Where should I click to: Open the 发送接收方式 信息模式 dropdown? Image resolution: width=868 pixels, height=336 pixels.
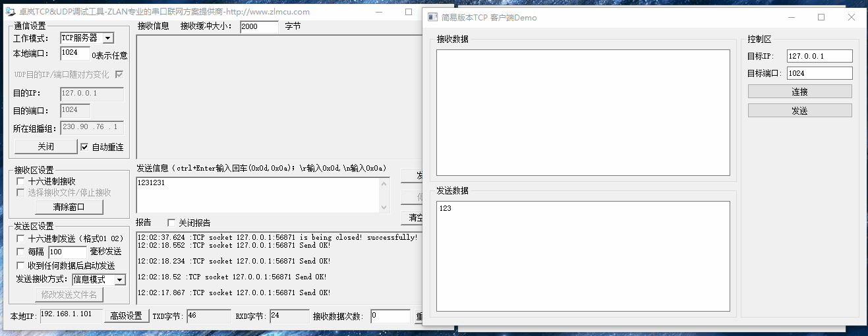[x=119, y=280]
